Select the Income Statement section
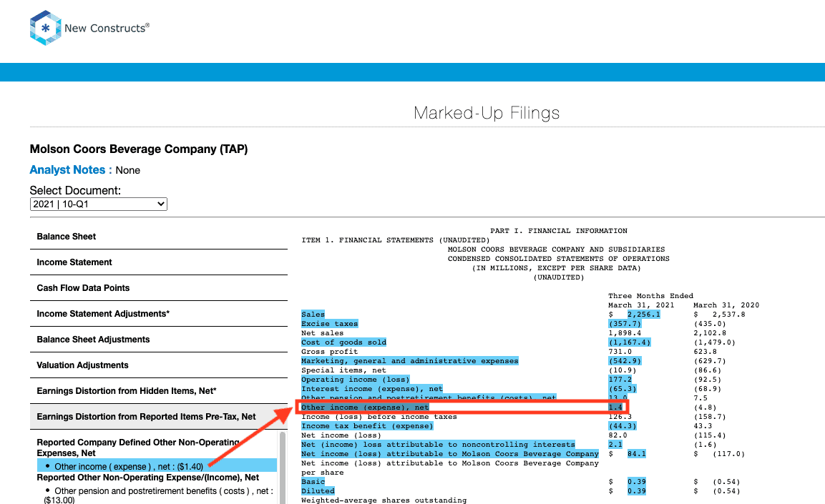Screen dimensions: 825x504 click(x=158, y=262)
